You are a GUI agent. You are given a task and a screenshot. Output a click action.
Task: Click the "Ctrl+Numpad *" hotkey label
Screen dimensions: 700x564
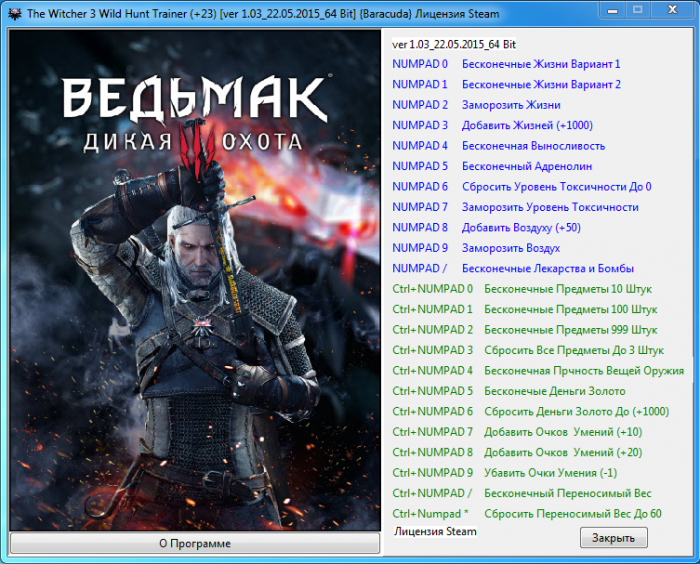click(x=430, y=514)
